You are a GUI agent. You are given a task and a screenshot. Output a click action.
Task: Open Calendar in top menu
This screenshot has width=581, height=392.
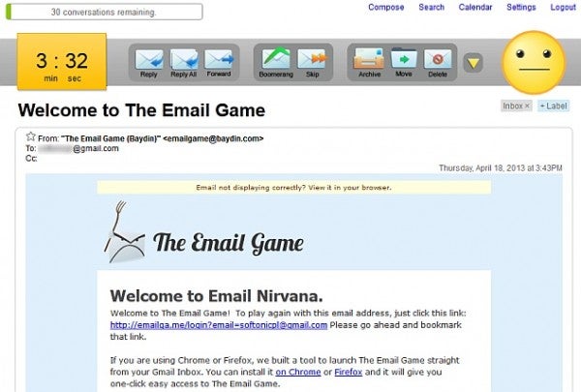click(475, 7)
